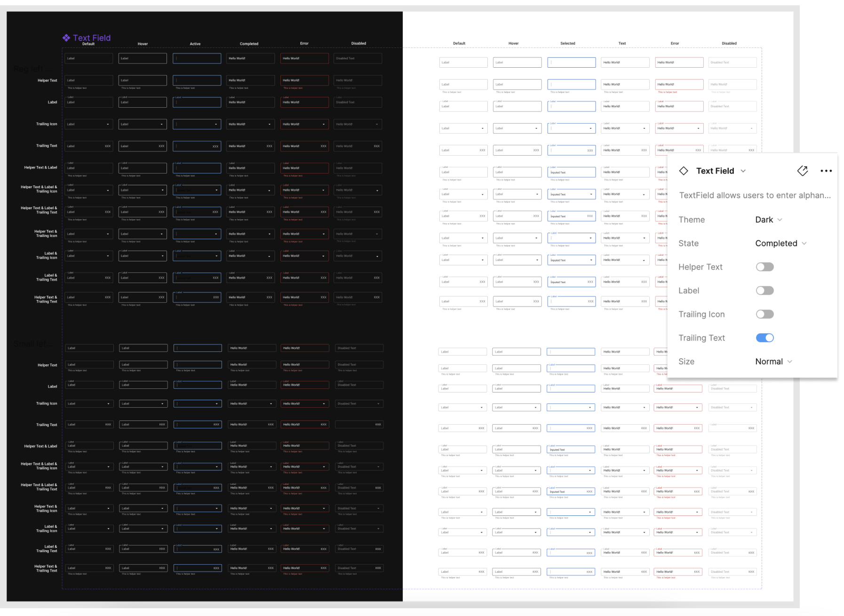The height and width of the screenshot is (616, 844).
Task: Click the Error column header on dark frame
Action: pyautogui.click(x=304, y=43)
